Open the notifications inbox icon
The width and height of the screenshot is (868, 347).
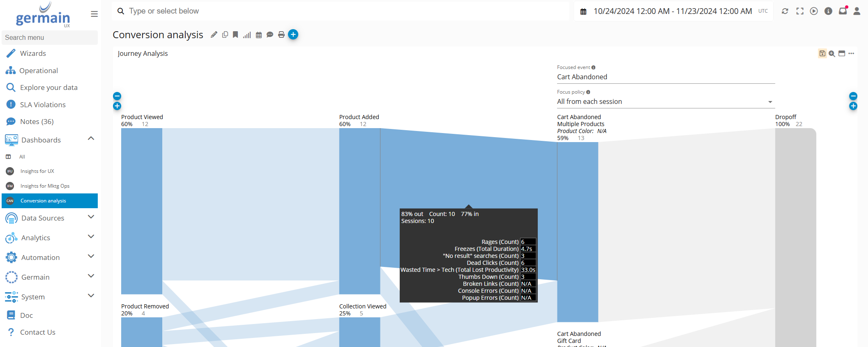843,11
